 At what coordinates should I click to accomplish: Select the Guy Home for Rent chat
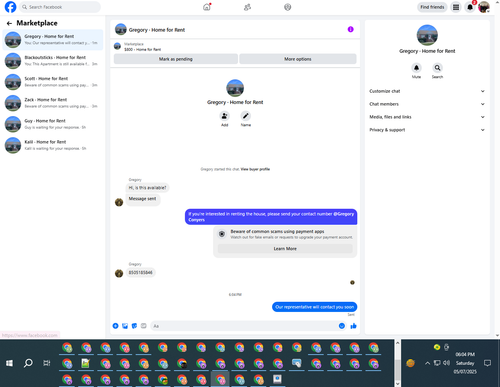click(x=53, y=124)
